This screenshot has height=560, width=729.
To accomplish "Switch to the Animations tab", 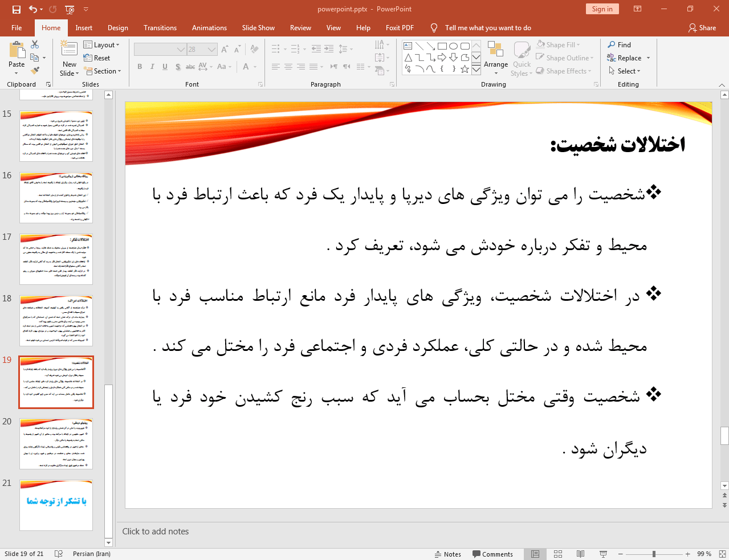I will pyautogui.click(x=209, y=28).
